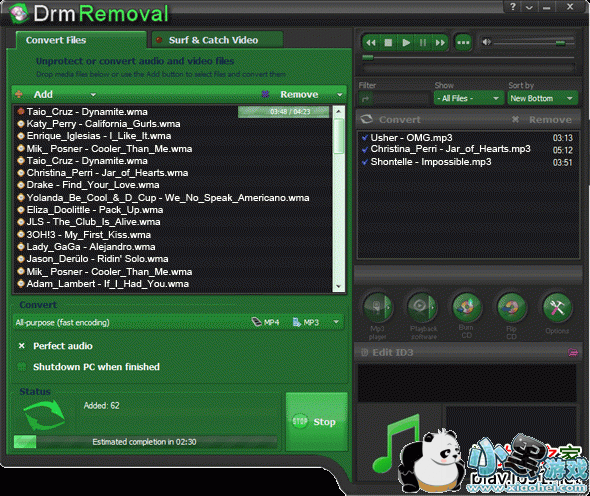590x496 pixels.
Task: Toggle checkmark for Shontelle - Impossible.mp3
Action: click(x=365, y=162)
